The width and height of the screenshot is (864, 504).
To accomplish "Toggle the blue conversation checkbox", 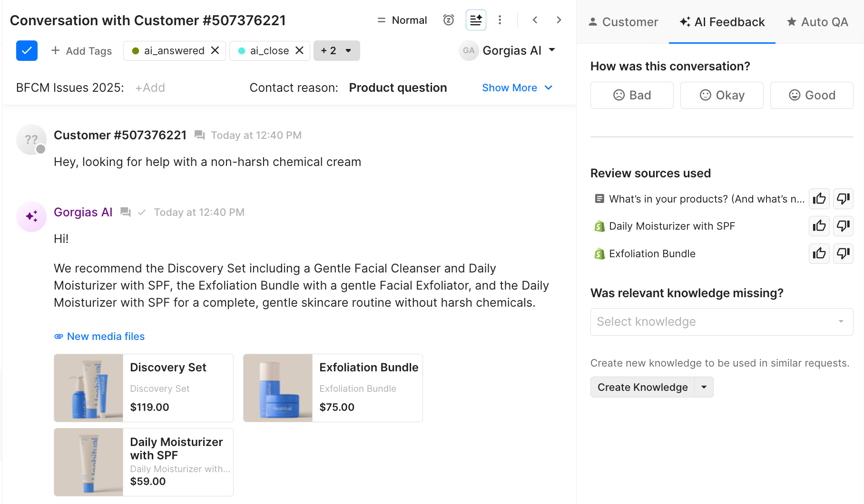I will click(27, 50).
